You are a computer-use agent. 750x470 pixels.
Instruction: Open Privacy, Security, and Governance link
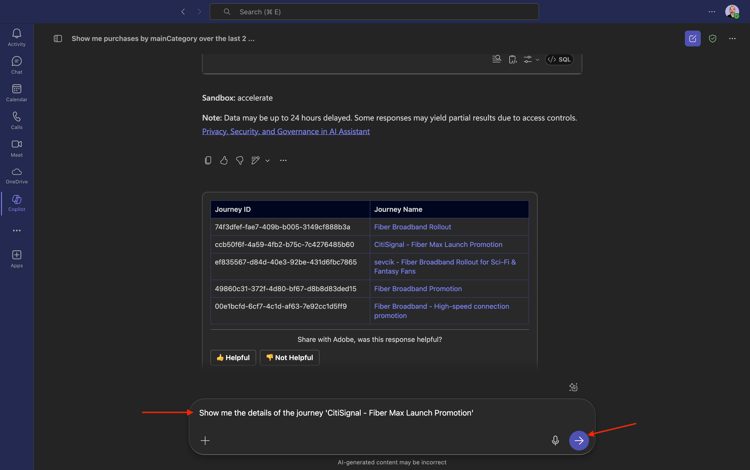point(286,131)
